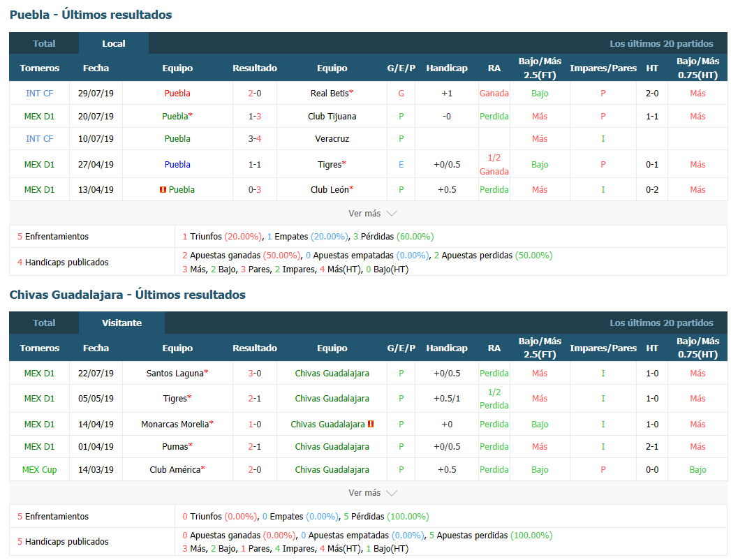Click the date 14/03/19

click(96, 469)
